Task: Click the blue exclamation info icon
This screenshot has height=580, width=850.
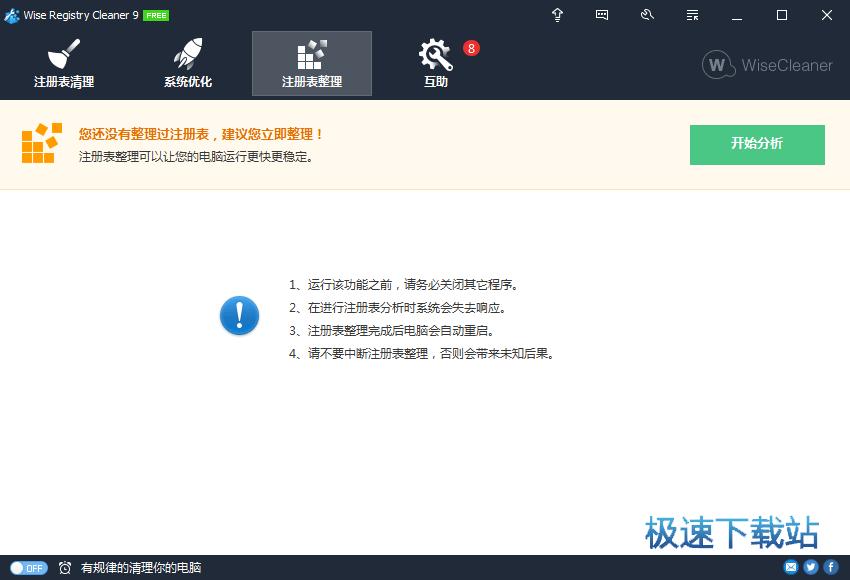Action: (x=239, y=315)
